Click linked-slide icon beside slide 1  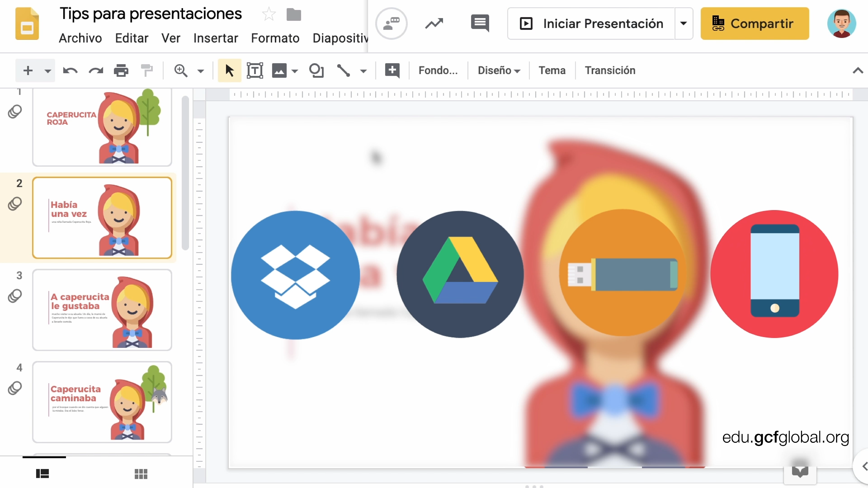point(15,111)
